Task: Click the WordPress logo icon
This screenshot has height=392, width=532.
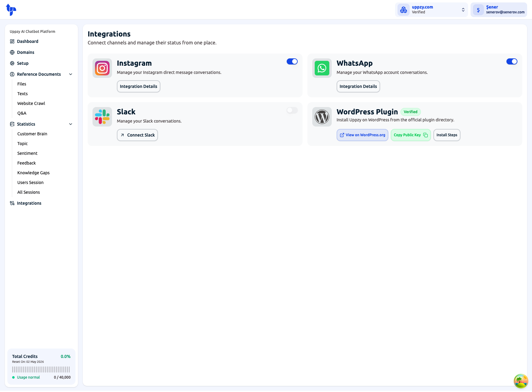Action: click(x=322, y=117)
